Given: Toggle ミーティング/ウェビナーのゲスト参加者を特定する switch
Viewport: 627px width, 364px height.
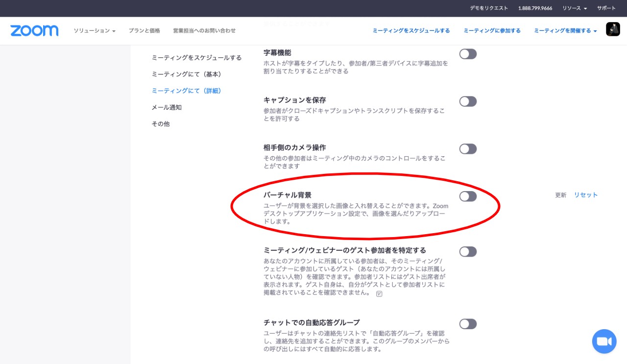Looking at the screenshot, I should 468,252.
